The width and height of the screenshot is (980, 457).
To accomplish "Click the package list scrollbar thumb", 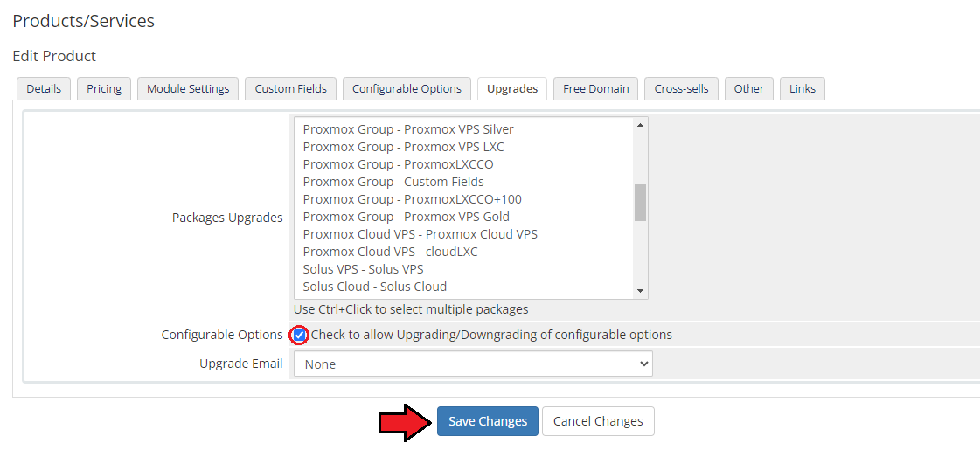I will (x=640, y=202).
